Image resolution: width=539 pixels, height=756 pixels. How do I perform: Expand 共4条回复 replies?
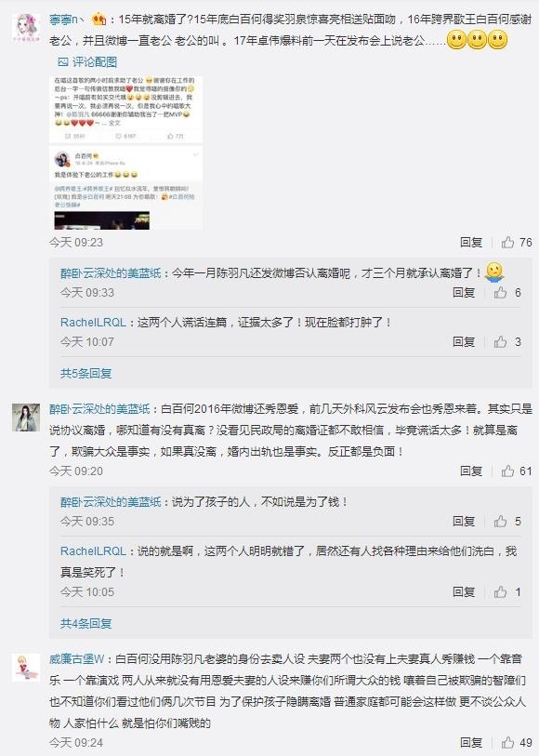[x=85, y=623]
